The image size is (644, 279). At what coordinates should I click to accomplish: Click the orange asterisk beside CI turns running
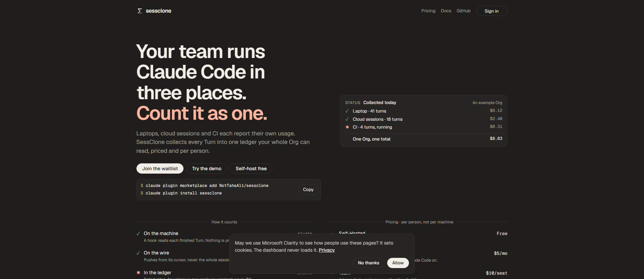347,127
